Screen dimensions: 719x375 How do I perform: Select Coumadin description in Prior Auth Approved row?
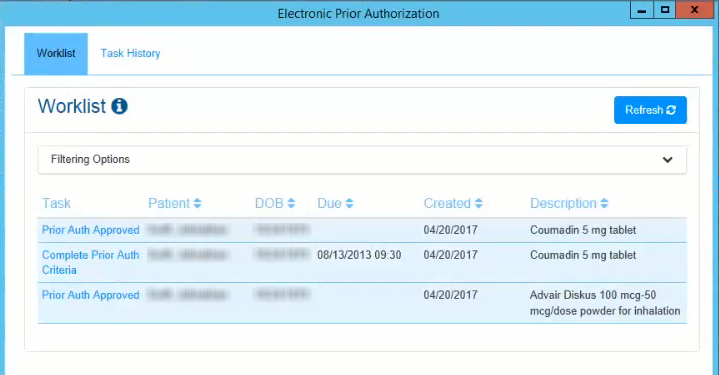point(583,230)
